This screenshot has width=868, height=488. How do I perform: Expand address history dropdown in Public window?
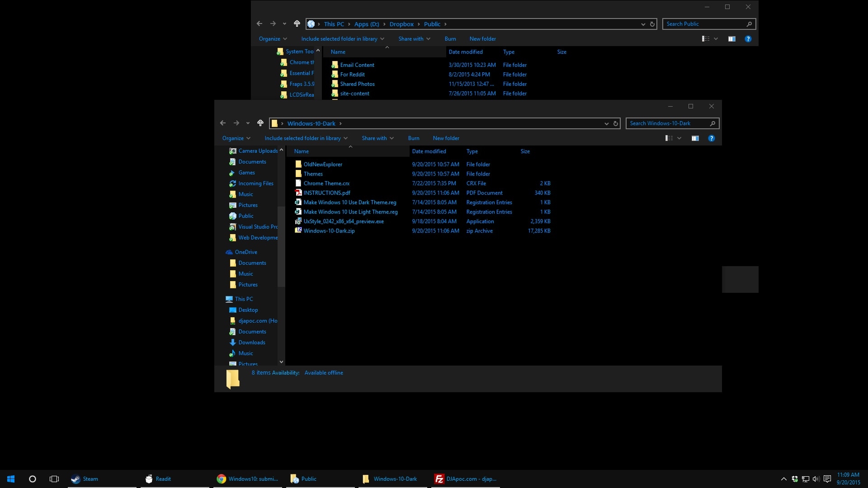(x=643, y=24)
